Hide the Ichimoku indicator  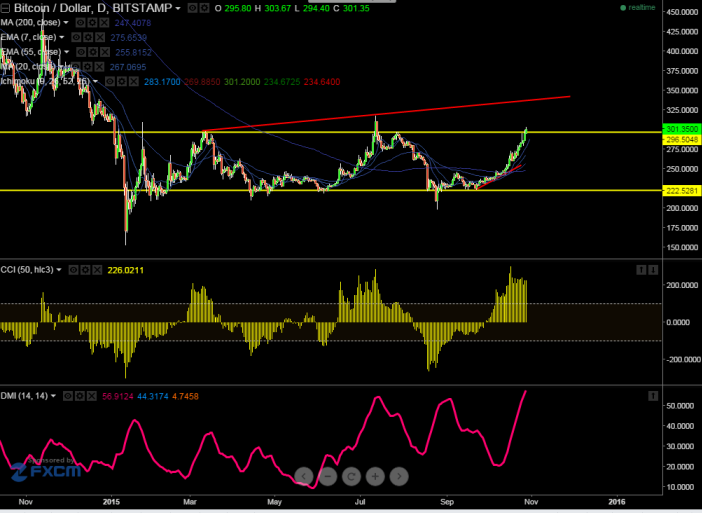[x=110, y=81]
